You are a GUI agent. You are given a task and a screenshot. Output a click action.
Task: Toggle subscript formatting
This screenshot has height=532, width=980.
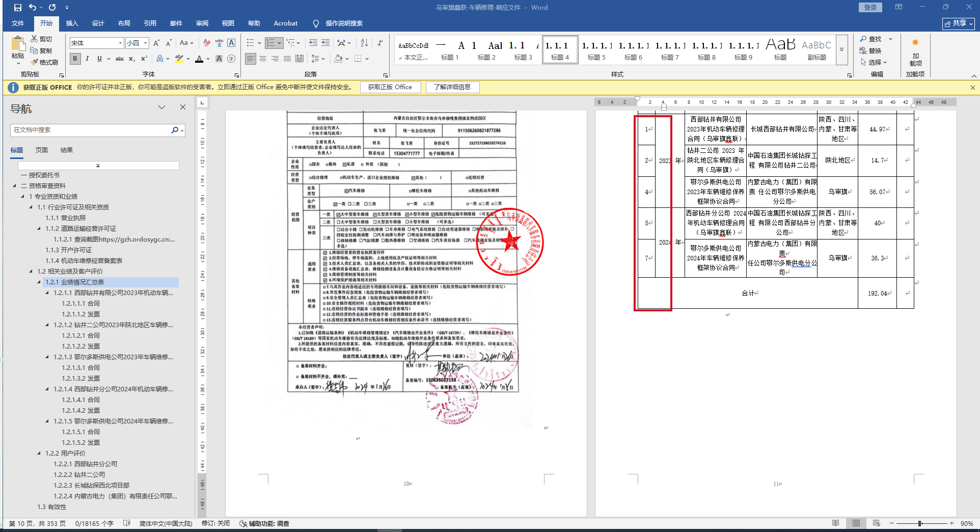tap(132, 59)
